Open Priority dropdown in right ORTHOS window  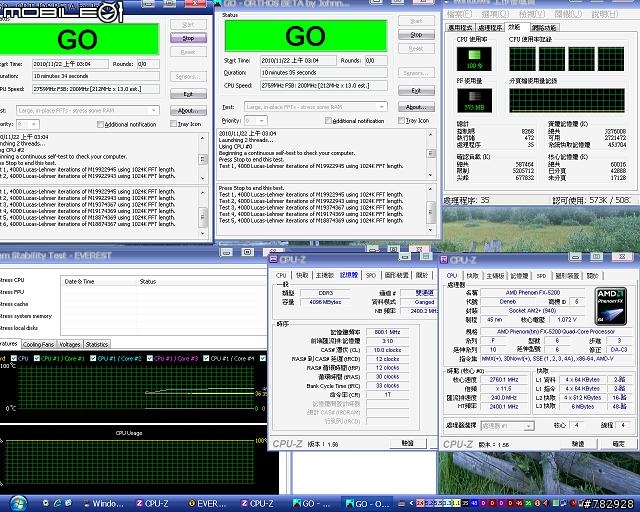262,121
